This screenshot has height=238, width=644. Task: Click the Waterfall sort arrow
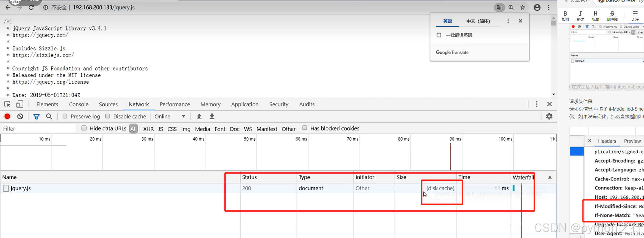point(550,177)
